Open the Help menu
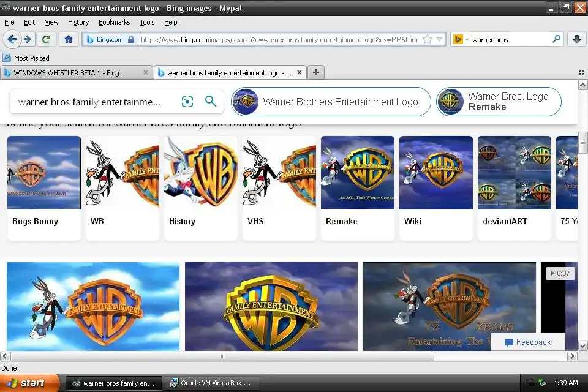This screenshot has height=392, width=588. click(171, 22)
